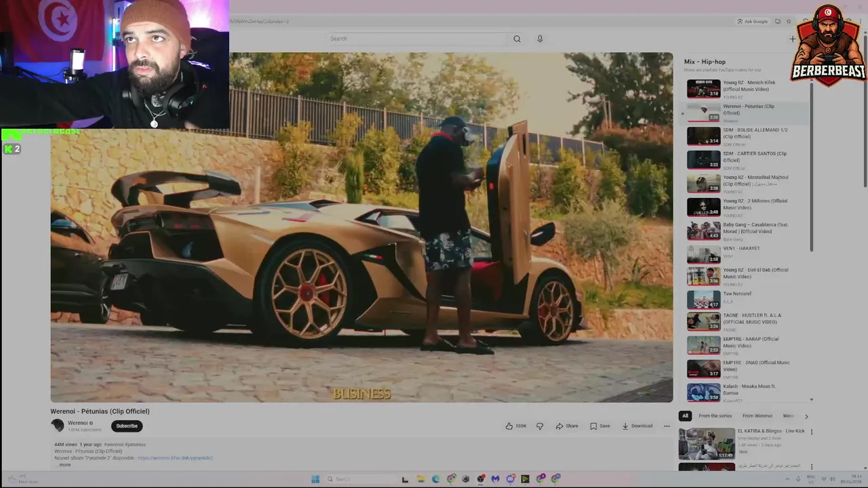Play EMP1RE - AARAP music video
Viewport: 868px width, 488px height.
tap(745, 345)
